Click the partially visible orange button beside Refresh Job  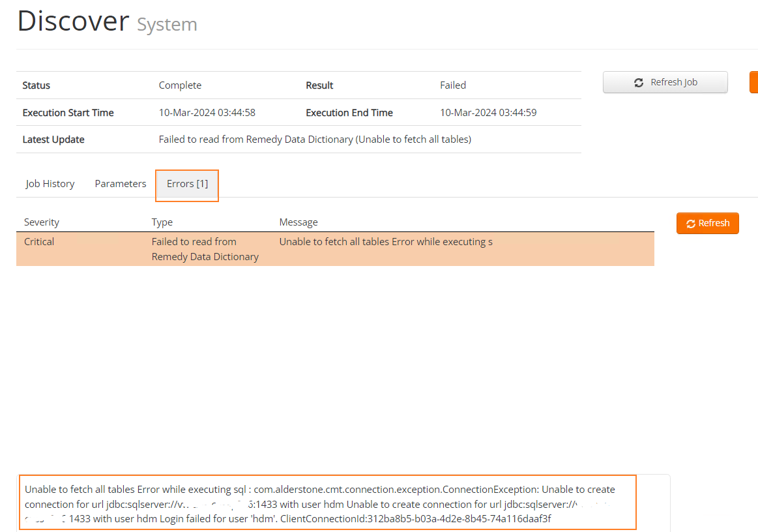click(x=753, y=82)
